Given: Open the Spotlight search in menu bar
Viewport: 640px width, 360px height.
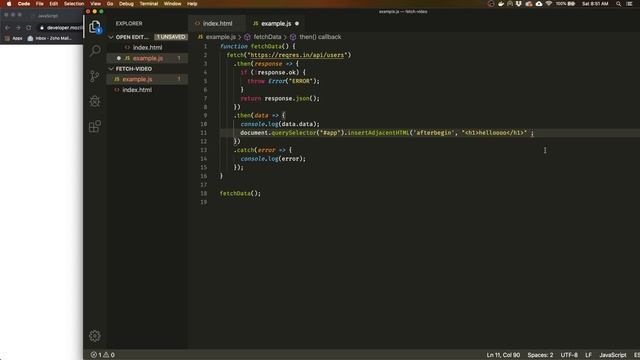Looking at the screenshot, I should point(618,4).
